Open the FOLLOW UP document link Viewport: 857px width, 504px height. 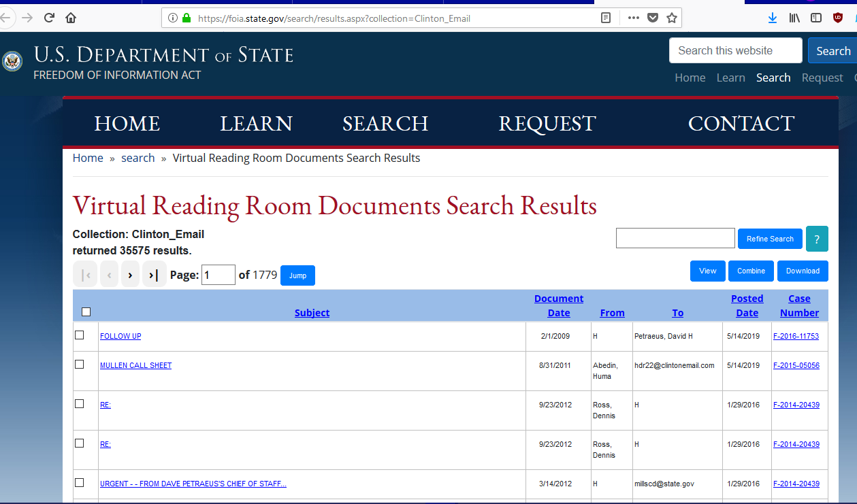(120, 336)
